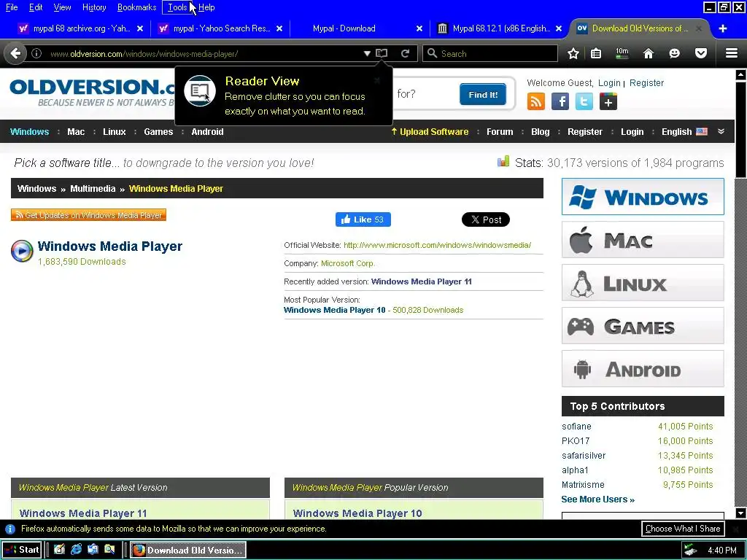Open the official Microsoft website link
Image resolution: width=747 pixels, height=560 pixels.
pos(438,245)
